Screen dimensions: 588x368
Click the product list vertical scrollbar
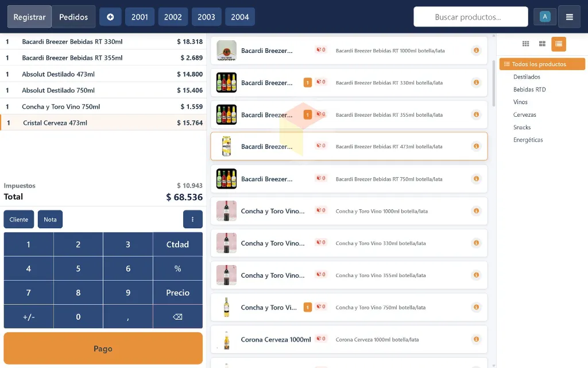[493, 83]
